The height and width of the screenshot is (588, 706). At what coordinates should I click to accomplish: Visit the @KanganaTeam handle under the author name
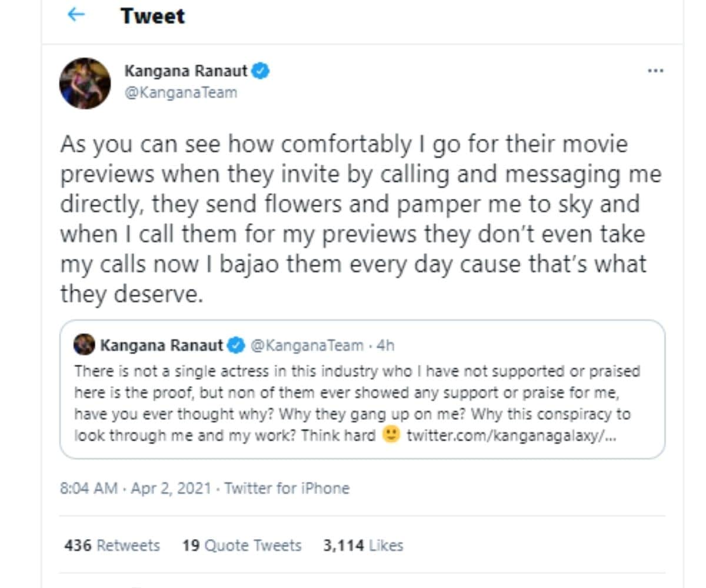point(181,92)
